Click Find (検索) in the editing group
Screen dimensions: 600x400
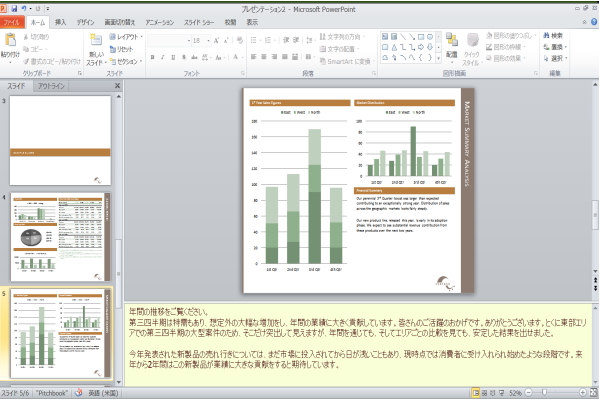[553, 36]
